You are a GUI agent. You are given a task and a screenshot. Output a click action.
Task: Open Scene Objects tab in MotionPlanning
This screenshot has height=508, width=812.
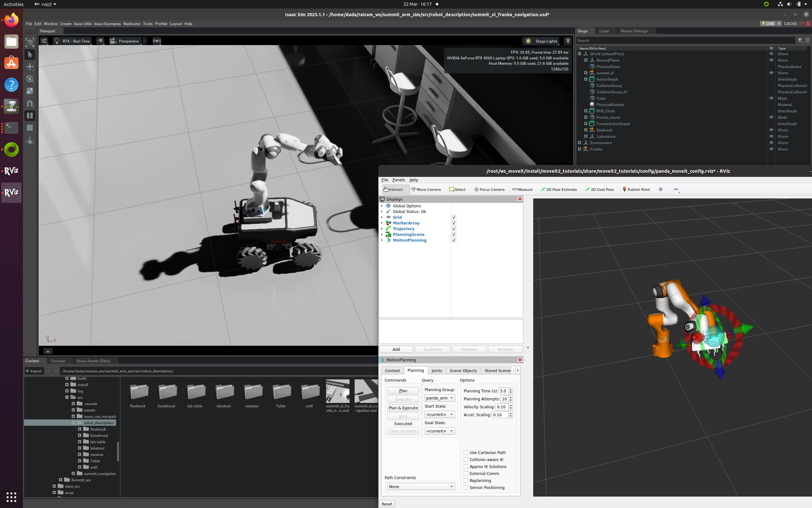(463, 371)
